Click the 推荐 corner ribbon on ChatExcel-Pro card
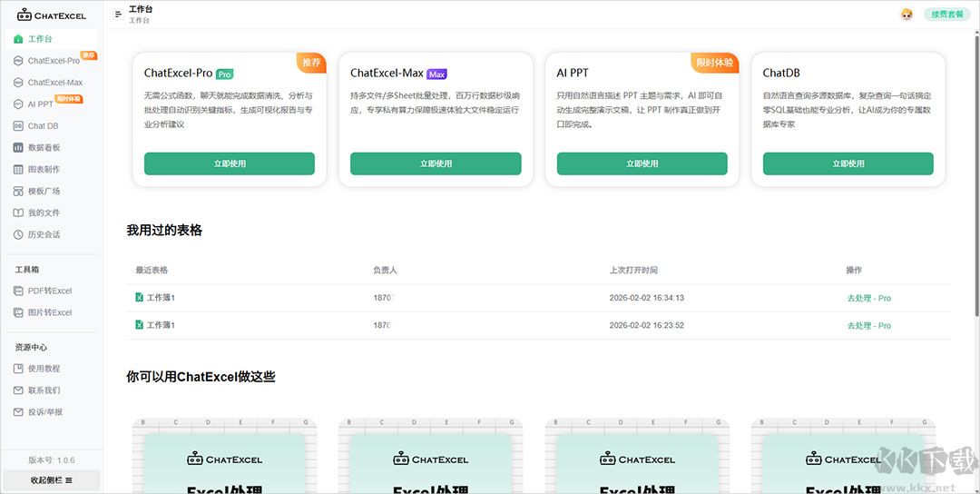Screen dimensions: 980x494 312,62
